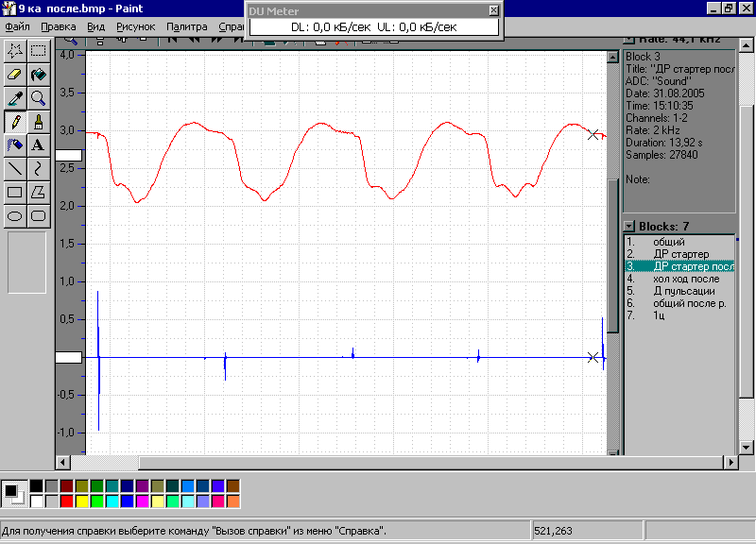Click the "хол ход после" block row in the picture
Screen dimensions: 756x544
679,279
